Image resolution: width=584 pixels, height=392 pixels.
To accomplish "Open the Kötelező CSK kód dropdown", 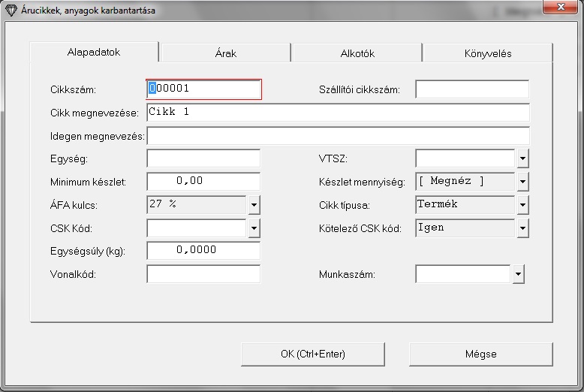I will tap(523, 228).
